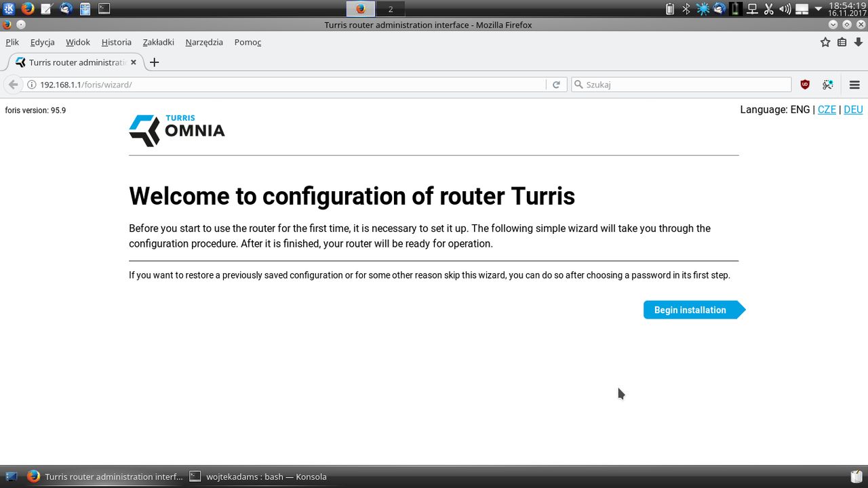Expand hidden system tray icons
Image resolution: width=868 pixels, height=488 pixels.
(x=818, y=9)
